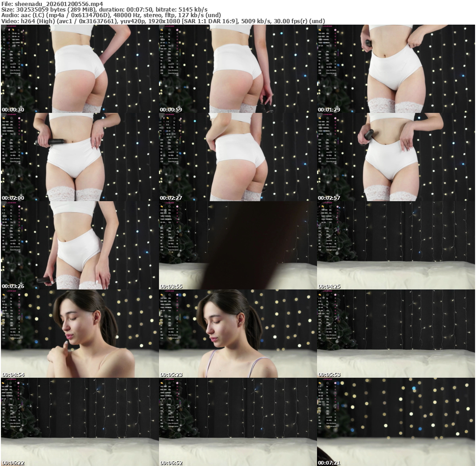The width and height of the screenshot is (476, 466).
Task: Select the empty scene thumbnail at 00:04:25
Action: (396, 245)
